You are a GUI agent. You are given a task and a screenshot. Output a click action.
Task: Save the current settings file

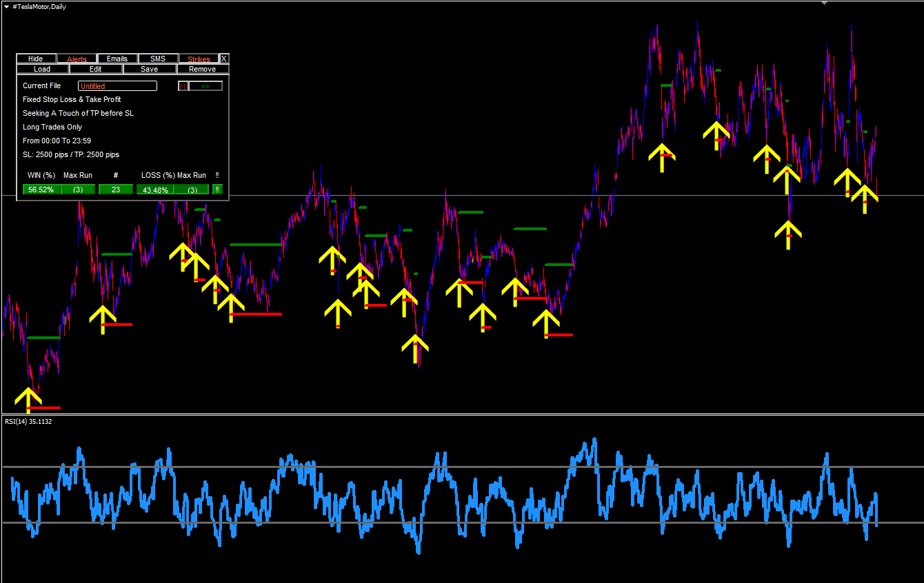click(x=149, y=69)
